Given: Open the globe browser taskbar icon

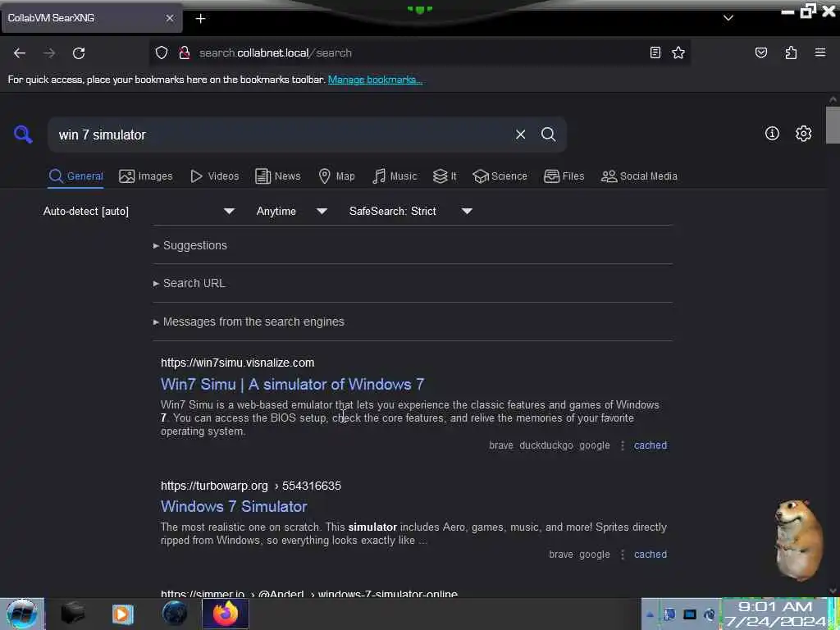Looking at the screenshot, I should click(x=175, y=614).
